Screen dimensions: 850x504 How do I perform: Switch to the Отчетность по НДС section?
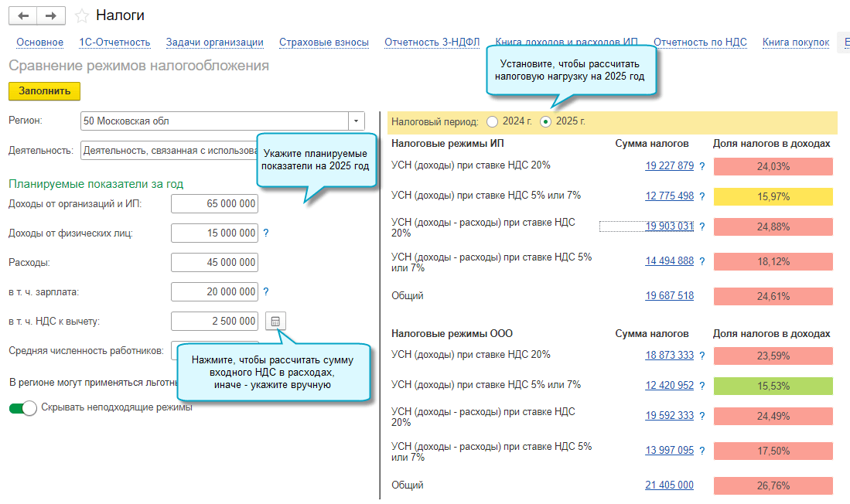click(700, 43)
